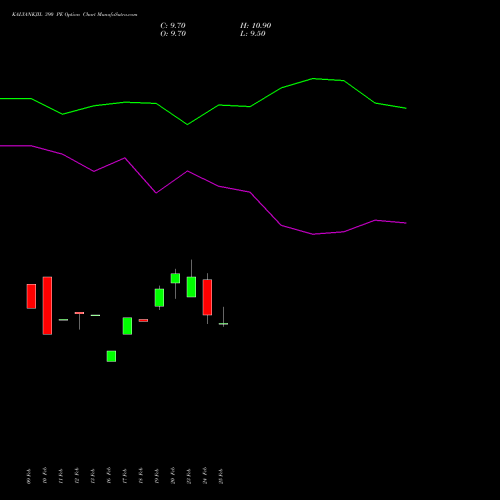Select the flat green candle above 13 Feb
The image size is (500, 500).
95,315
